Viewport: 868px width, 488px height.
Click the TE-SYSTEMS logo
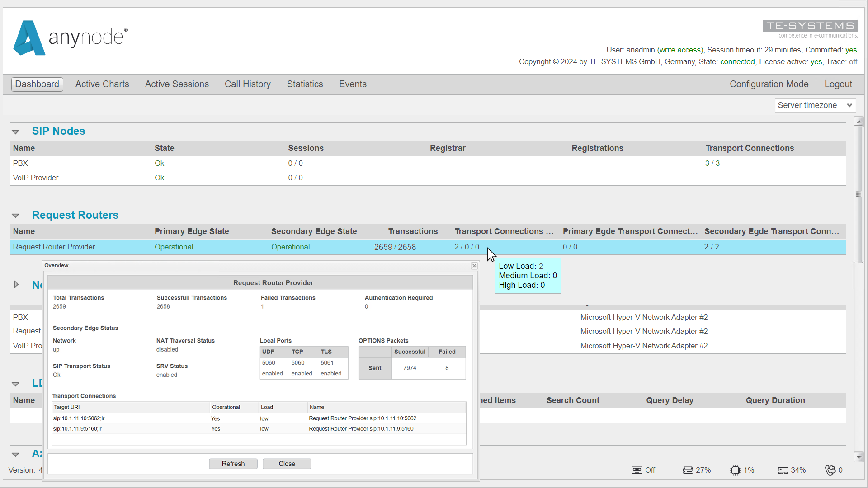[810, 29]
